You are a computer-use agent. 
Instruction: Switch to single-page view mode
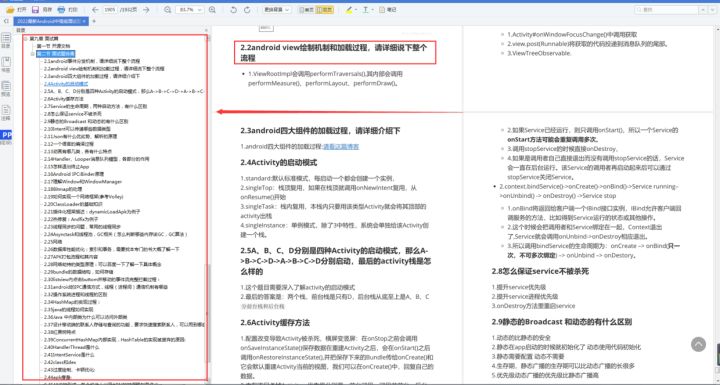pos(306,10)
